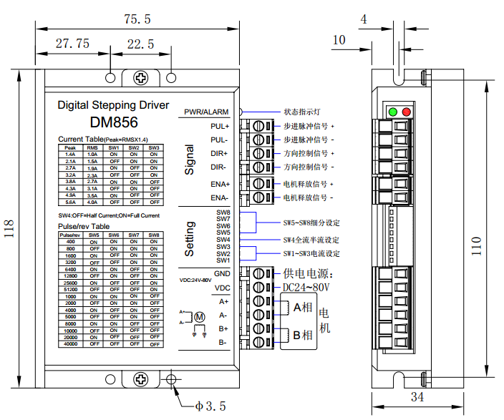
Task: Click the 5.6A peak current cell
Action: pos(70,202)
